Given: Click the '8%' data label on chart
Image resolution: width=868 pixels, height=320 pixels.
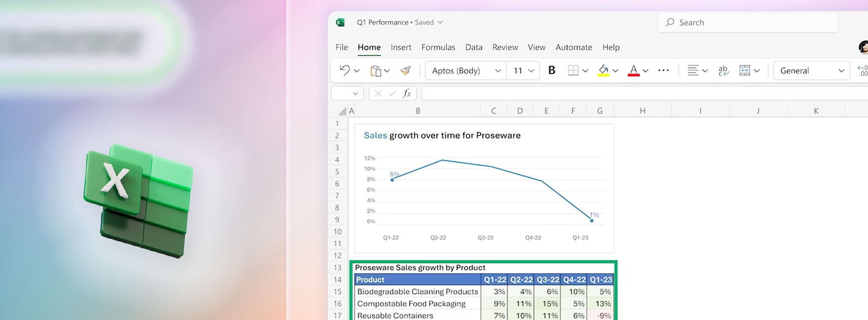Looking at the screenshot, I should click(394, 174).
